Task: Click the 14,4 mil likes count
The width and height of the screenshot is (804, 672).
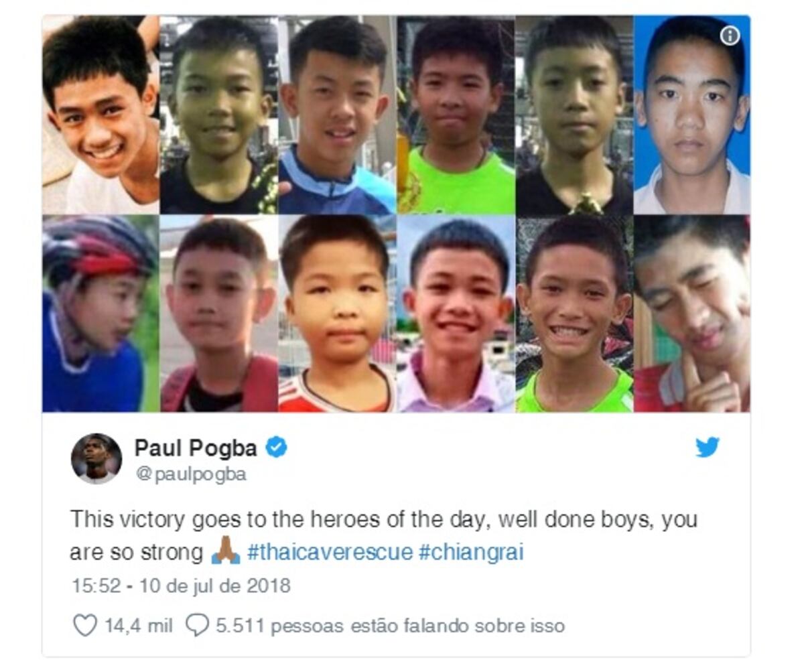Action: (139, 626)
